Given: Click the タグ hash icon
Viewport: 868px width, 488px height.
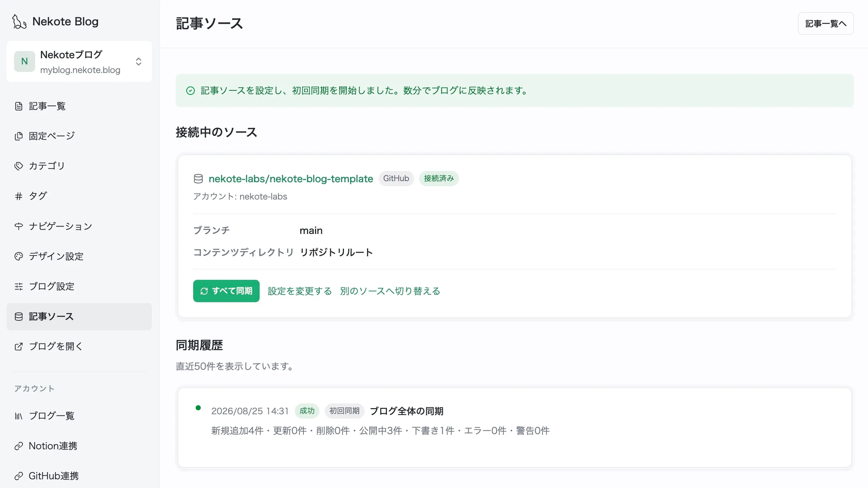Looking at the screenshot, I should [x=18, y=196].
